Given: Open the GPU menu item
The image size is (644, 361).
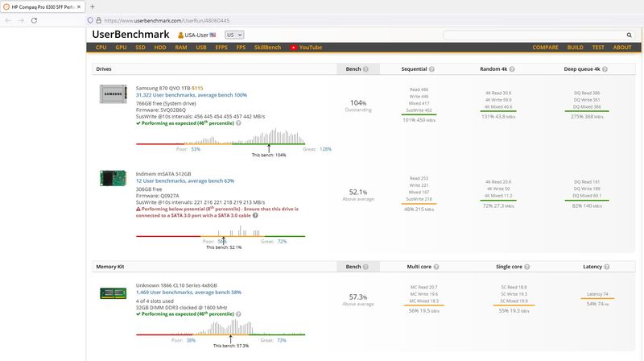Looking at the screenshot, I should click(121, 48).
